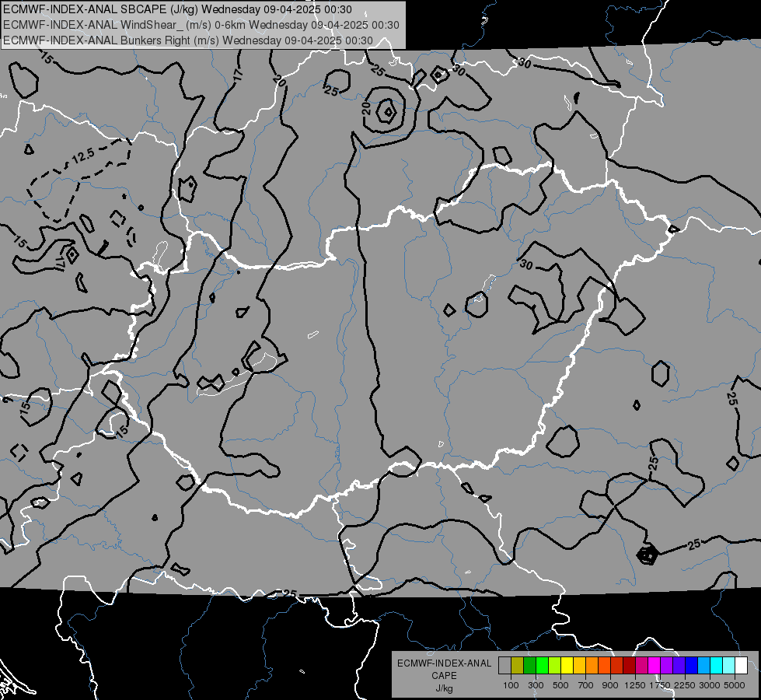This screenshot has height=700, width=761.
Task: Click the legend heading ECMWF-INDEX-ANAL
Action: pos(444,663)
